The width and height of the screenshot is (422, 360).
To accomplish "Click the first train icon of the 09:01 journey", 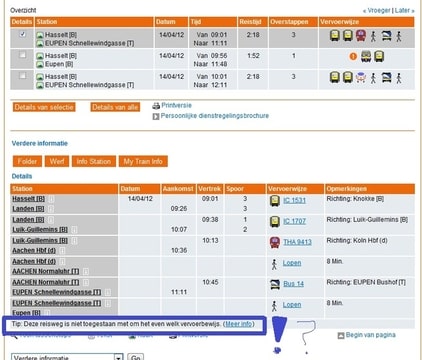I will tap(335, 35).
